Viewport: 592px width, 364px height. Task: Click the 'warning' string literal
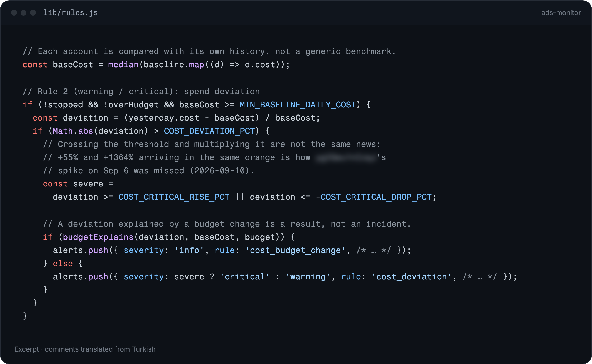click(x=308, y=277)
